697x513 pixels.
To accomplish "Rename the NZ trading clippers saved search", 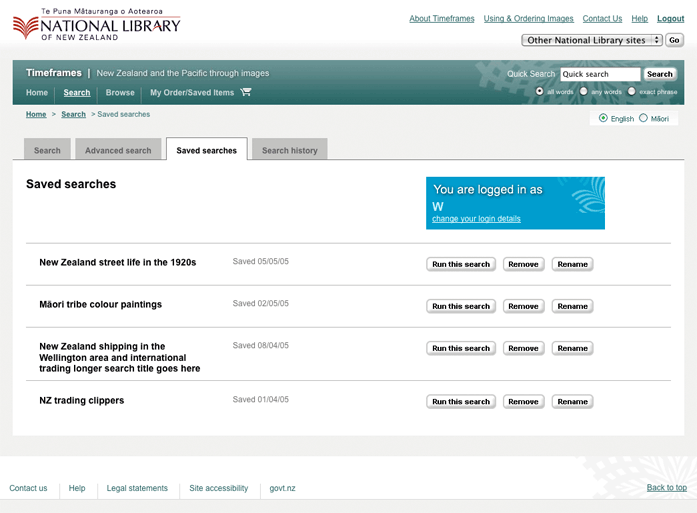I will (x=572, y=401).
